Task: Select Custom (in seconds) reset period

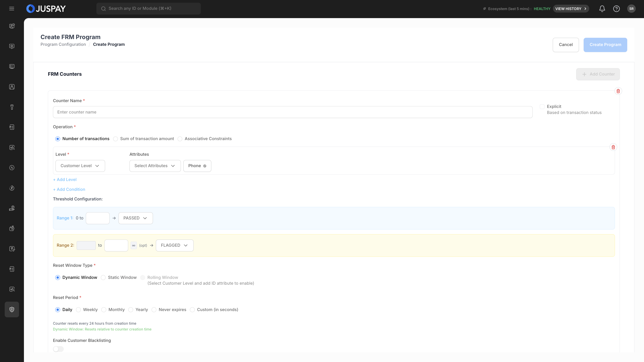Action: click(192, 310)
